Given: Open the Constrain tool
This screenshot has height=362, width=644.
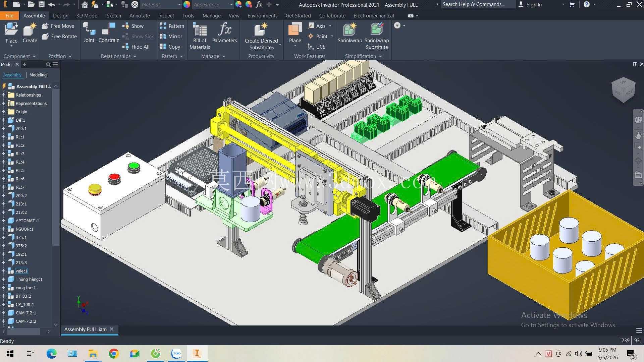Looking at the screenshot, I should pos(109,33).
